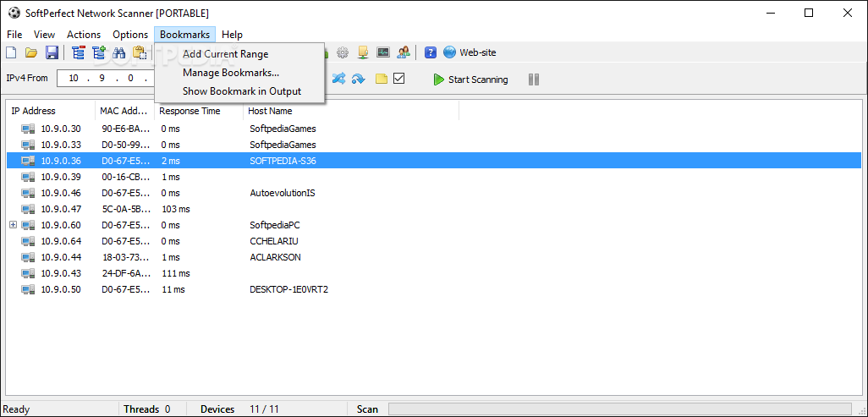The image size is (868, 417).
Task: Open the Options menu
Action: click(130, 35)
